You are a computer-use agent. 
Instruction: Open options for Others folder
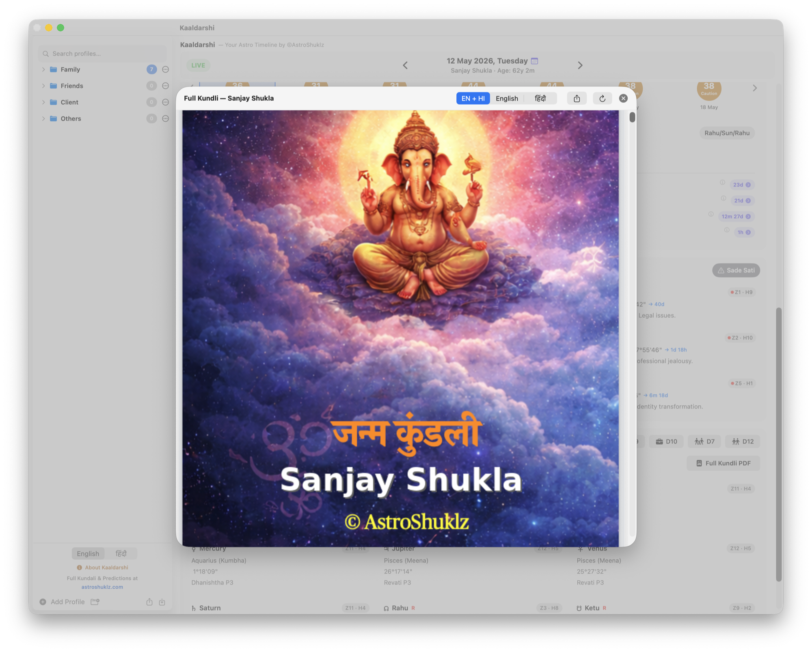pyautogui.click(x=165, y=118)
